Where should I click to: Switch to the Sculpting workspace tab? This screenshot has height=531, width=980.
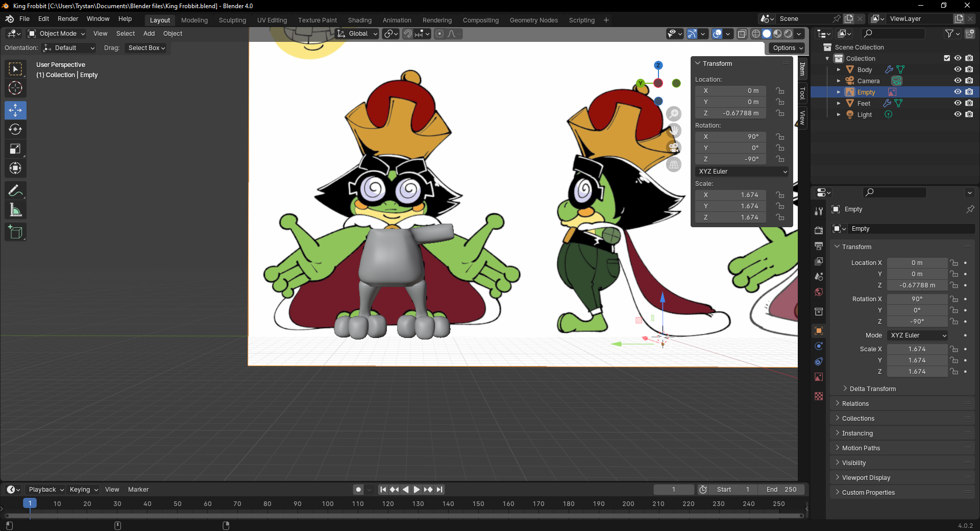click(232, 20)
